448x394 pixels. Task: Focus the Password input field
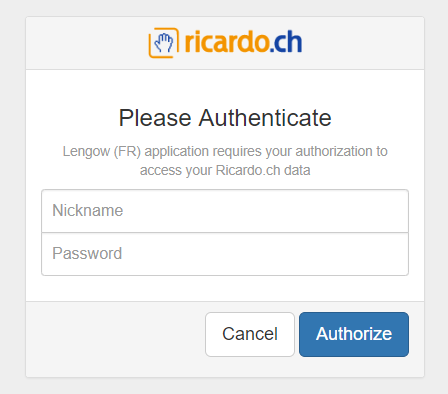click(225, 254)
